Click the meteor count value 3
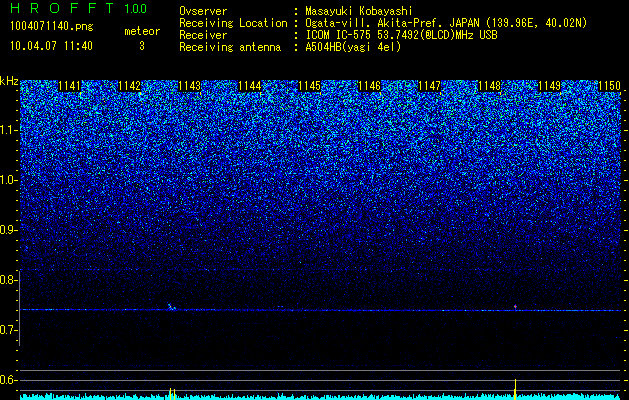This screenshot has height=400, width=629. (x=142, y=46)
